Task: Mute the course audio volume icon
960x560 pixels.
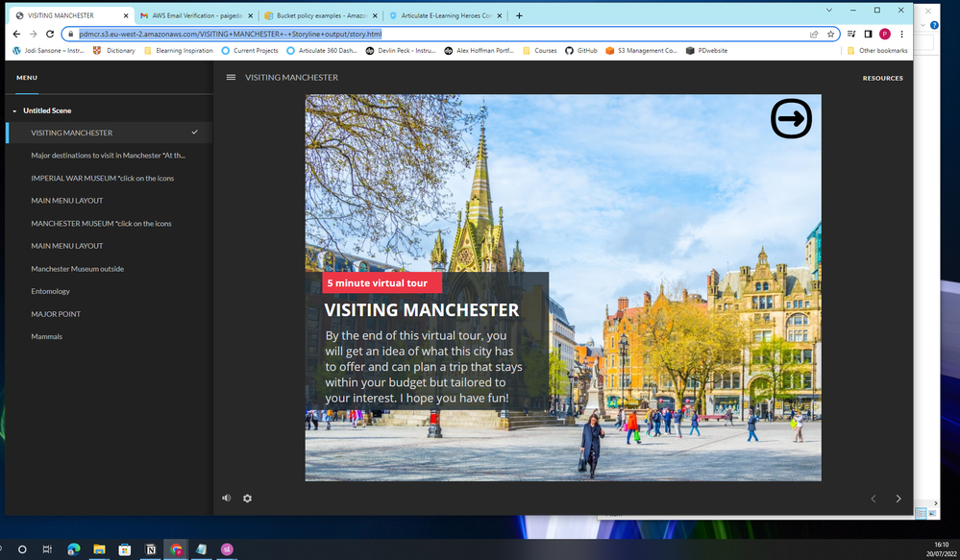Action: (x=227, y=498)
